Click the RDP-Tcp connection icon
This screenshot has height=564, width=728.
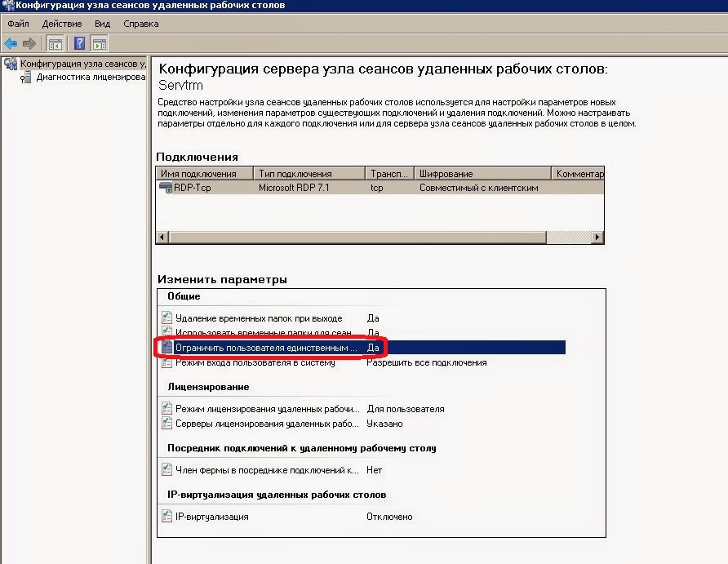coord(166,188)
